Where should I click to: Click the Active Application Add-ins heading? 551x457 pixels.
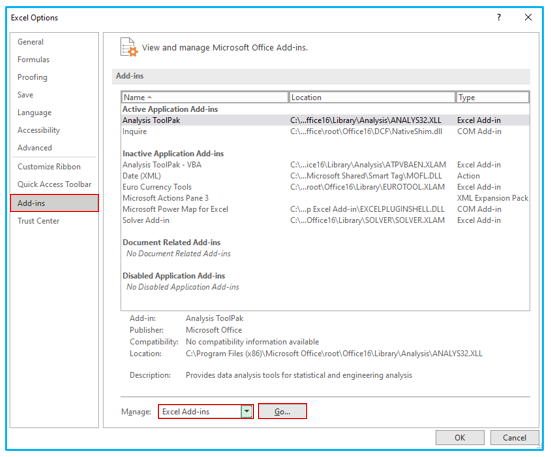click(170, 109)
